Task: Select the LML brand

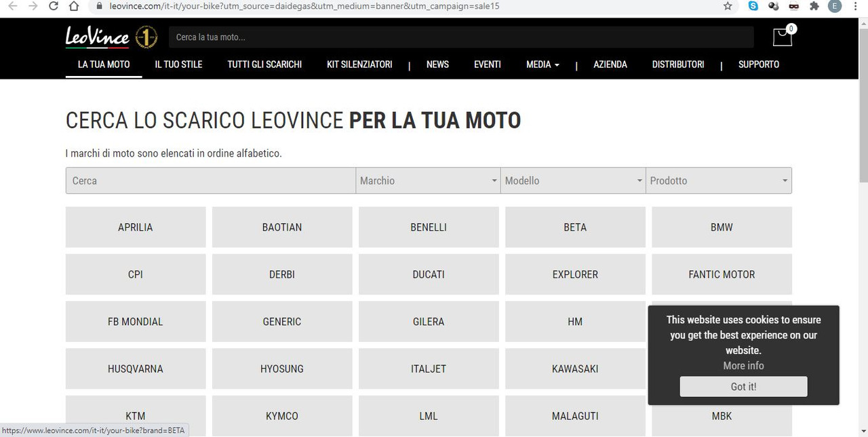Action: pos(429,416)
